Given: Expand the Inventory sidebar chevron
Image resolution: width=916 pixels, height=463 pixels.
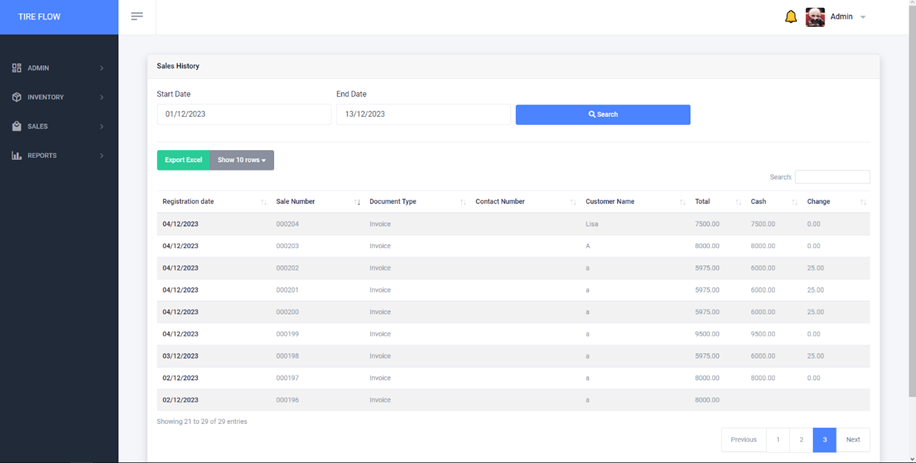Looking at the screenshot, I should pyautogui.click(x=102, y=97).
